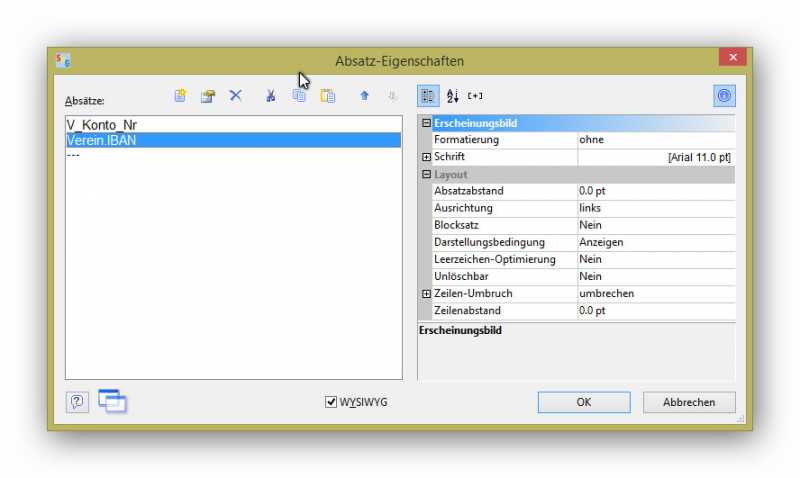
Task: Click the expand all [+] icon
Action: pyautogui.click(x=475, y=96)
